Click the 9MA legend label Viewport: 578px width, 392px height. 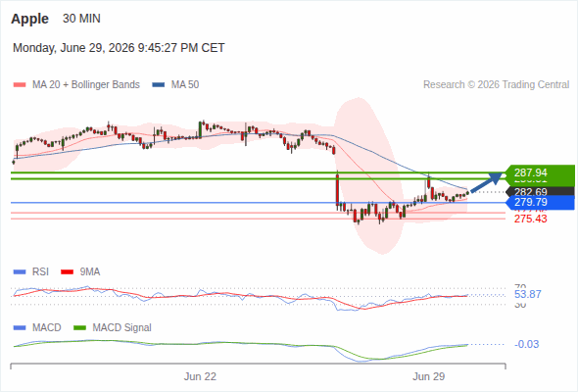click(90, 272)
